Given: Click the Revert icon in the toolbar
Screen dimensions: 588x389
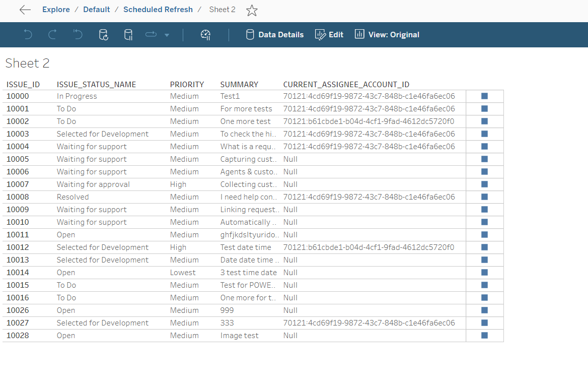Looking at the screenshot, I should tap(78, 35).
